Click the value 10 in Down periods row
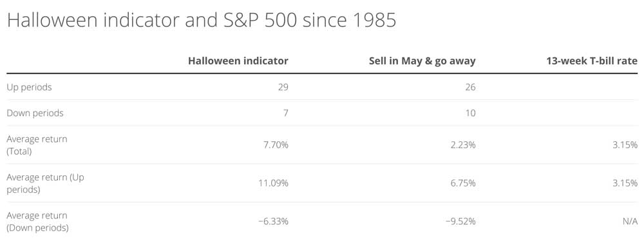Image resolution: width=644 pixels, height=245 pixels. 470,113
